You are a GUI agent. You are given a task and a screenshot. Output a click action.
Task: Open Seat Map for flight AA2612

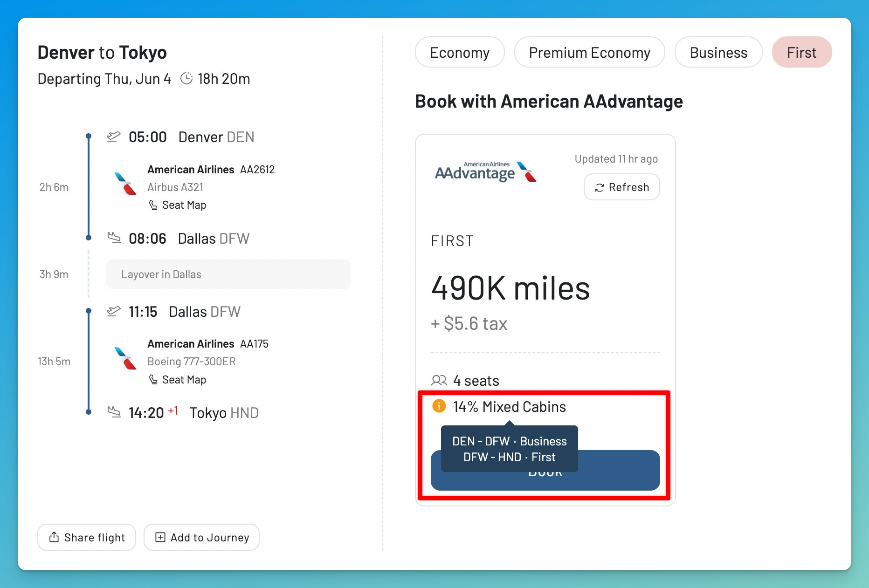pyautogui.click(x=177, y=205)
